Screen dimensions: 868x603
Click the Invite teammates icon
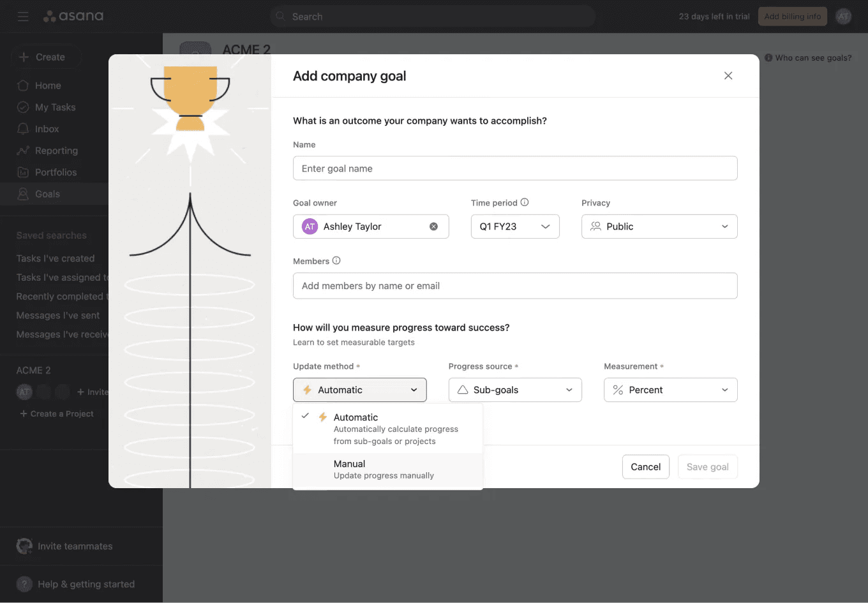click(24, 546)
